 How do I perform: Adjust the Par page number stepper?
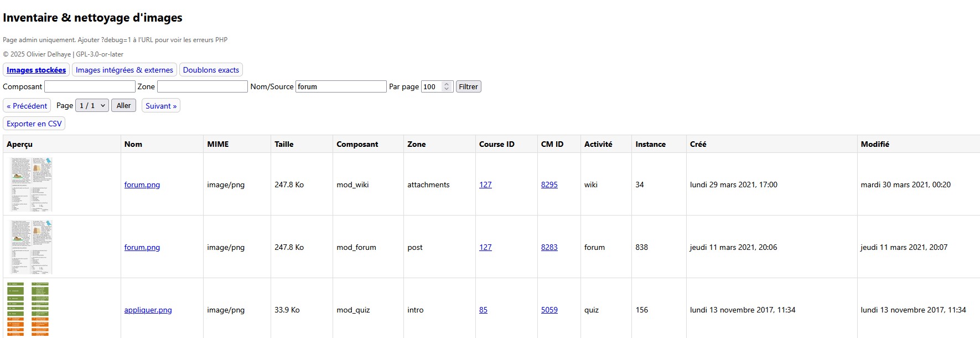(446, 86)
